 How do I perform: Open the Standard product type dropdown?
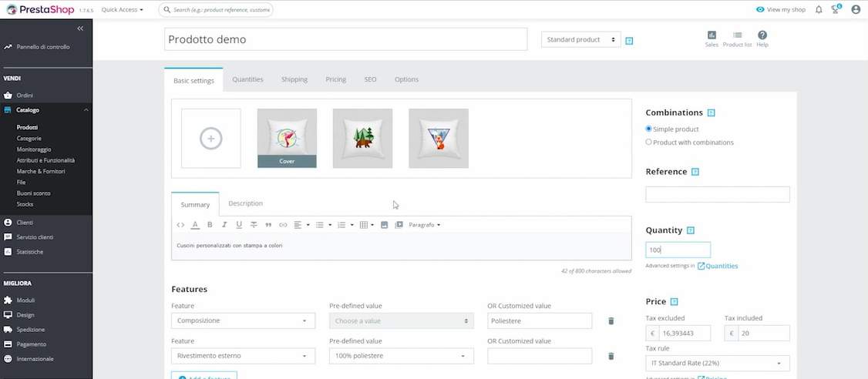coord(580,39)
